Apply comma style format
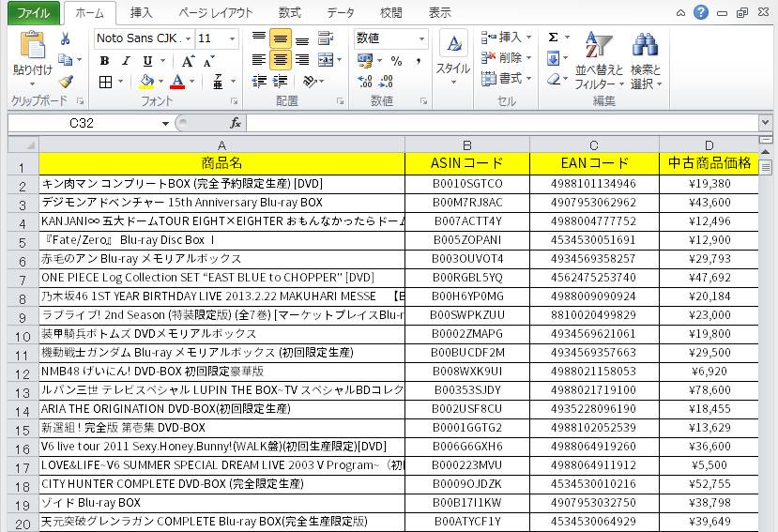This screenshot has height=532, width=778. [419, 61]
